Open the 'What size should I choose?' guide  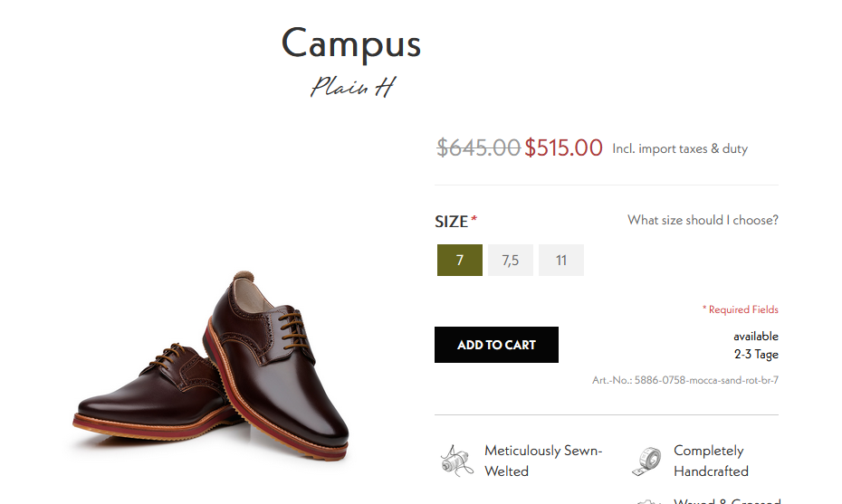(703, 220)
